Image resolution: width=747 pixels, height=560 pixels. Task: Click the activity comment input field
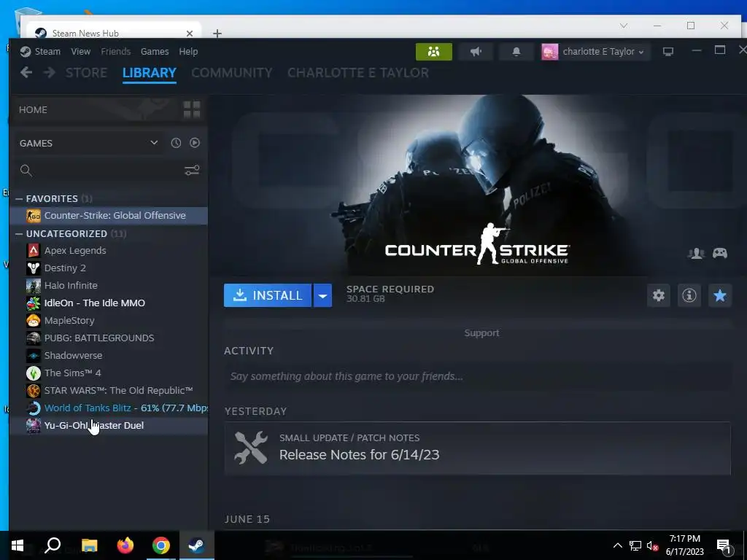pyautogui.click(x=477, y=376)
